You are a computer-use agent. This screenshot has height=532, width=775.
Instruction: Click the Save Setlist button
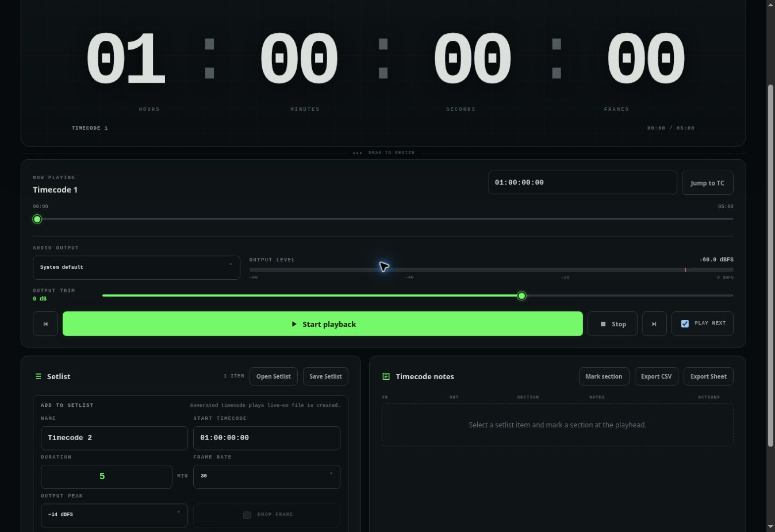325,376
